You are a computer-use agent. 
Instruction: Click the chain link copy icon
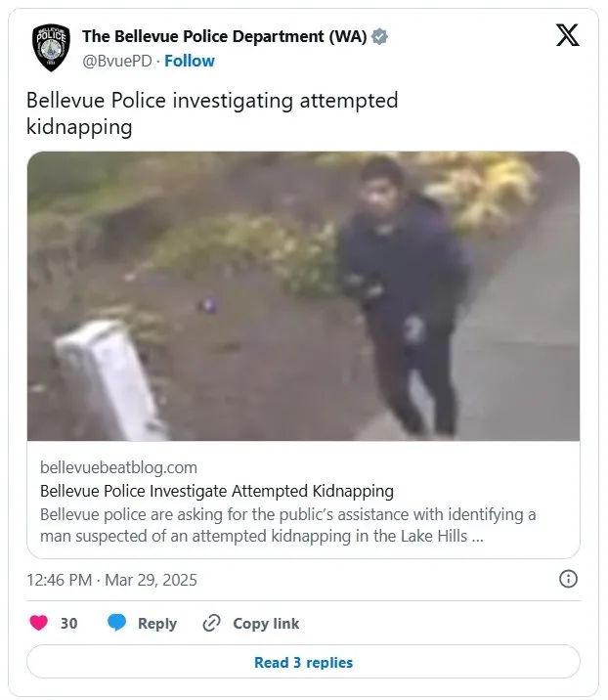pos(211,623)
